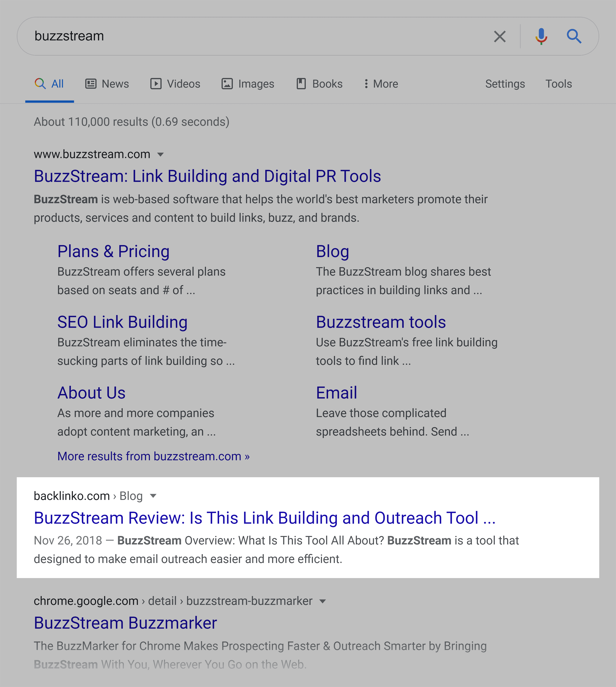Switch to the Videos tab
This screenshot has width=616, height=687.
[x=175, y=84]
